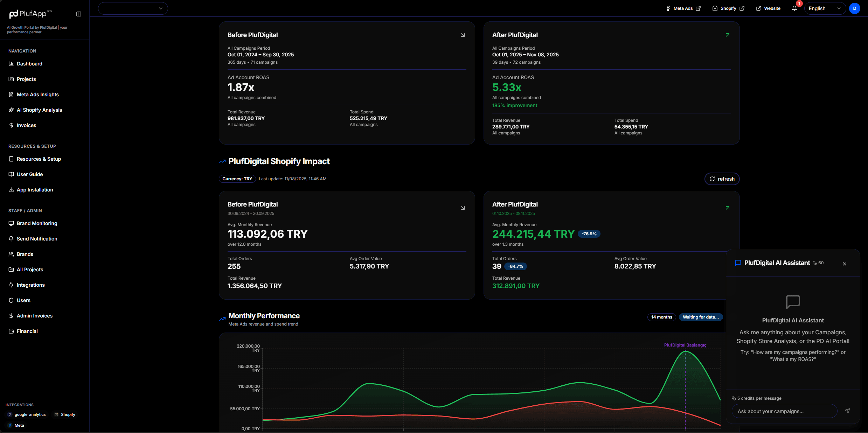Open the notifications bell icon
The height and width of the screenshot is (433, 868).
click(794, 8)
